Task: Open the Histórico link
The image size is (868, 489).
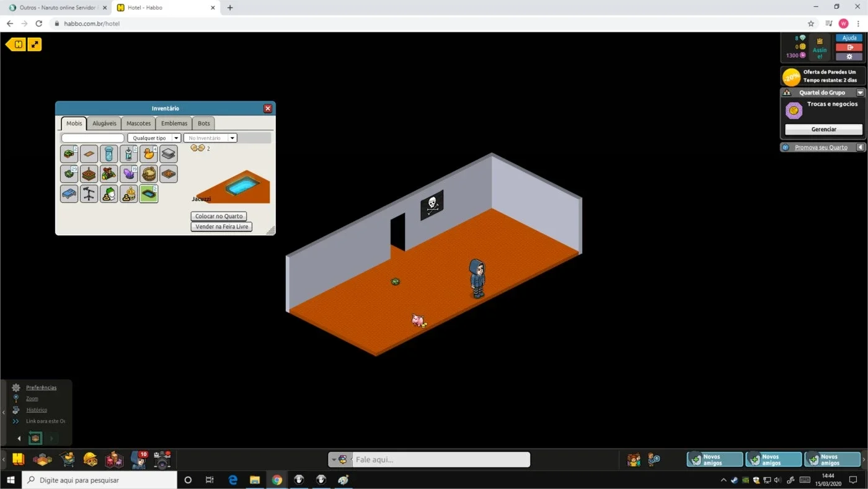Action: [37, 410]
